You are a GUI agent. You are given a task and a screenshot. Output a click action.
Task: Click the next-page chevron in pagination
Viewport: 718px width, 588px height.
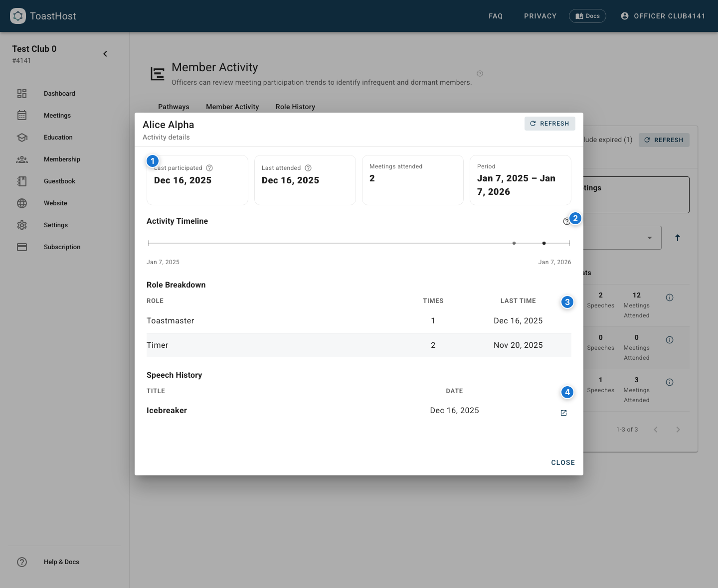coord(678,429)
